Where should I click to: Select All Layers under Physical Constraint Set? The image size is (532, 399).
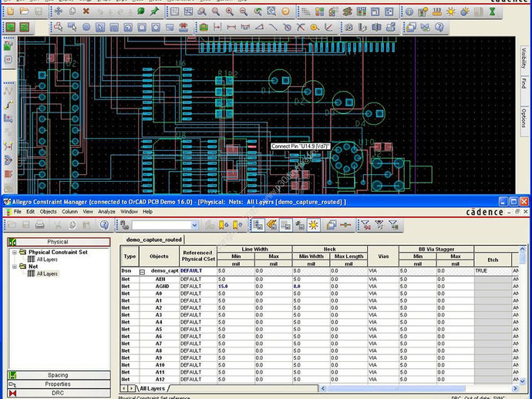point(47,260)
